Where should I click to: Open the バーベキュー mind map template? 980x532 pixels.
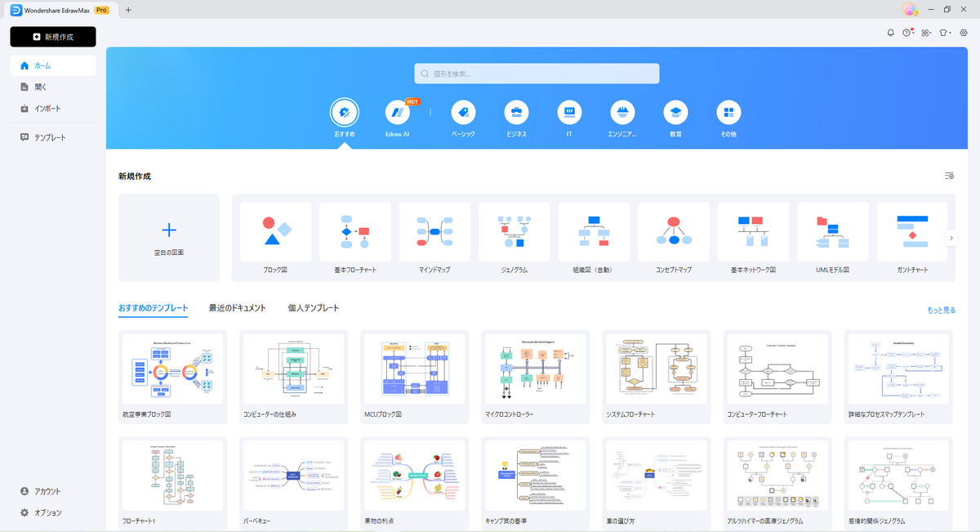click(293, 483)
